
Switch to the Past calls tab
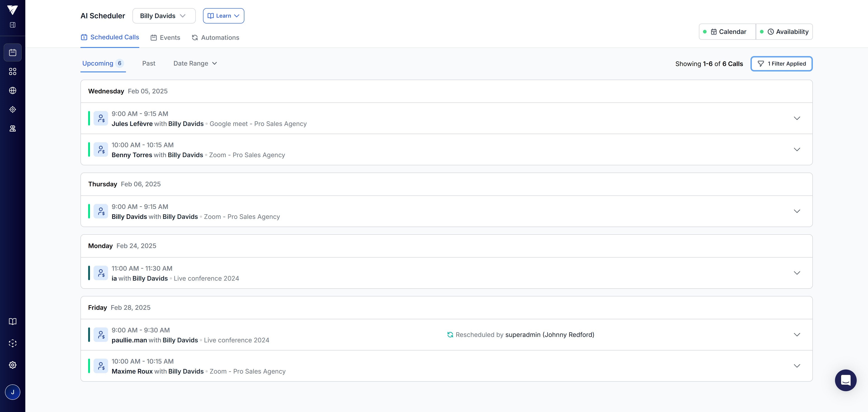point(149,63)
